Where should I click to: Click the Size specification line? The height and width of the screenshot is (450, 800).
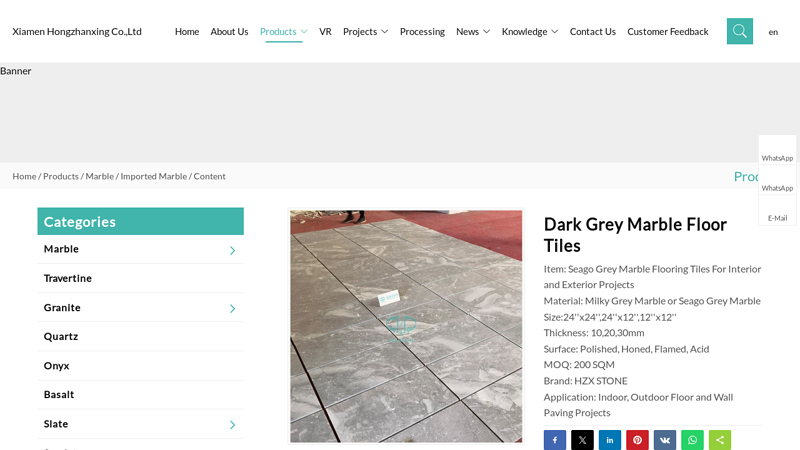click(610, 317)
